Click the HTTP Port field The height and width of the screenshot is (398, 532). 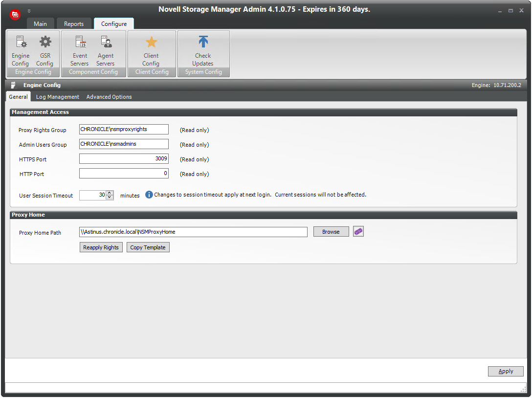(x=124, y=174)
